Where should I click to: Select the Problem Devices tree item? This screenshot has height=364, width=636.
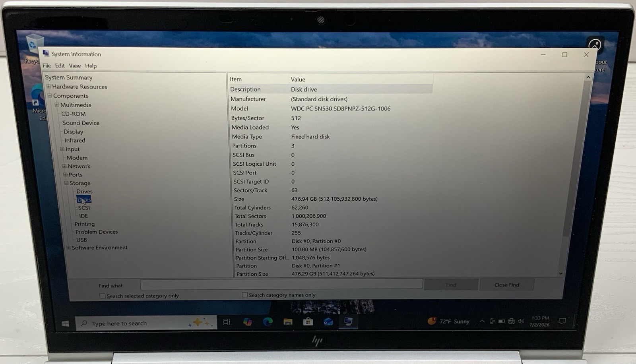click(97, 232)
